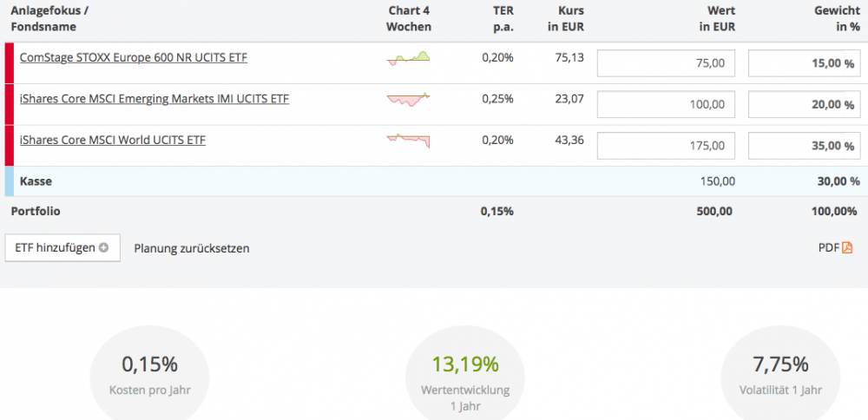The height and width of the screenshot is (420, 868).
Task: Click the light blue color bar beside Kasse
Action: coord(10,181)
